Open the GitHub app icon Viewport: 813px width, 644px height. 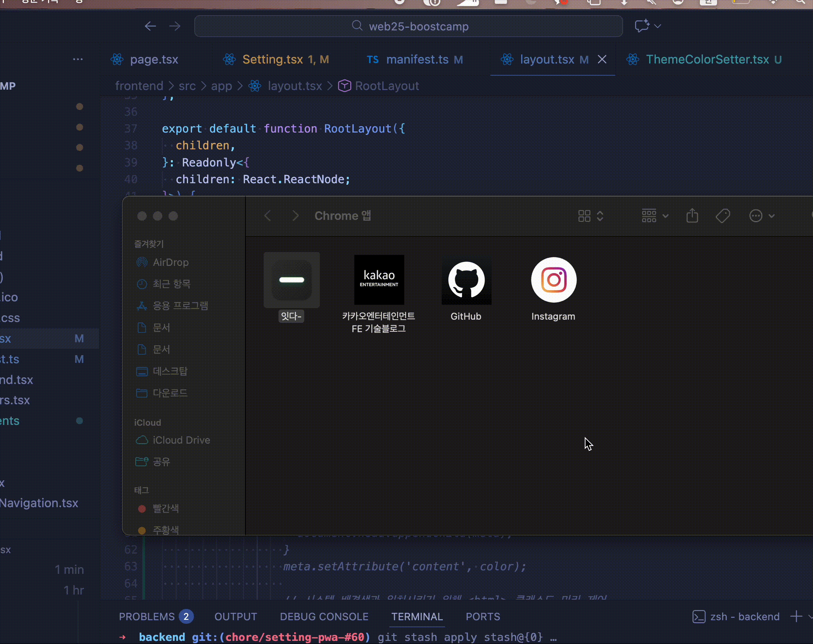tap(466, 280)
